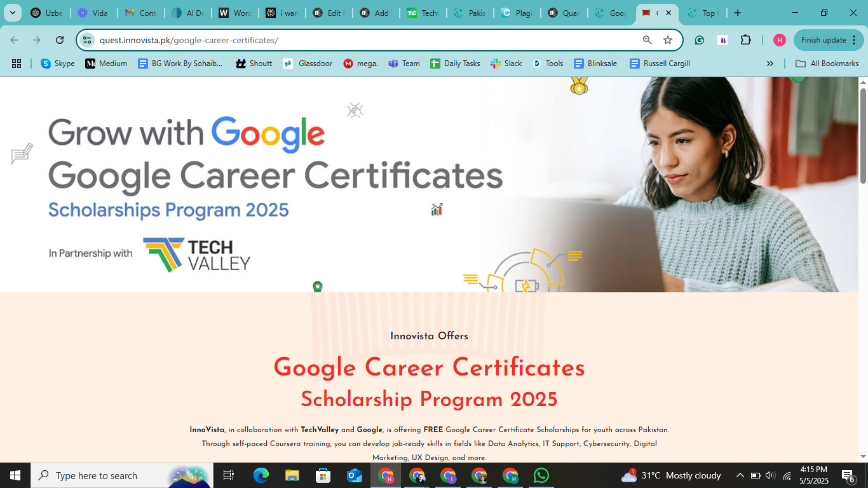Screen dimensions: 868x488
Task: Click the zoom magnifier icon in address bar
Action: (648, 40)
